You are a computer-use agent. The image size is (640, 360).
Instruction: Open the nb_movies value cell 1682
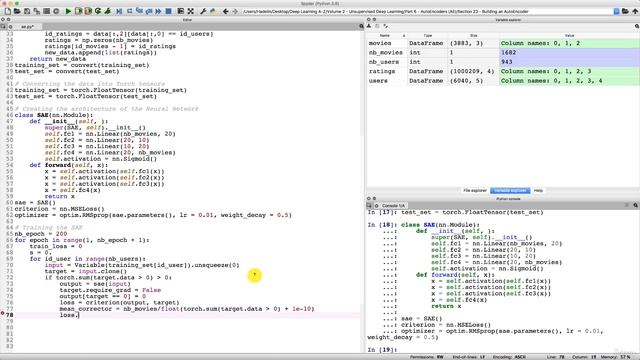point(569,53)
